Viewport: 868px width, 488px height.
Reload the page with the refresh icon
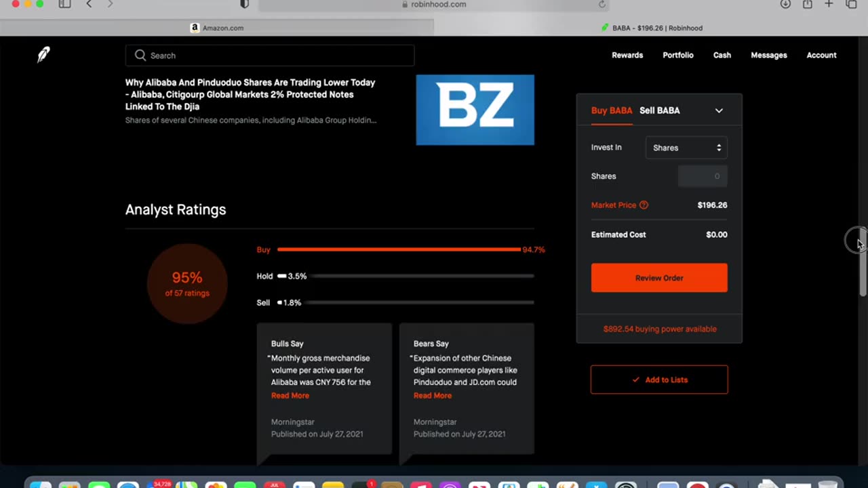click(601, 4)
